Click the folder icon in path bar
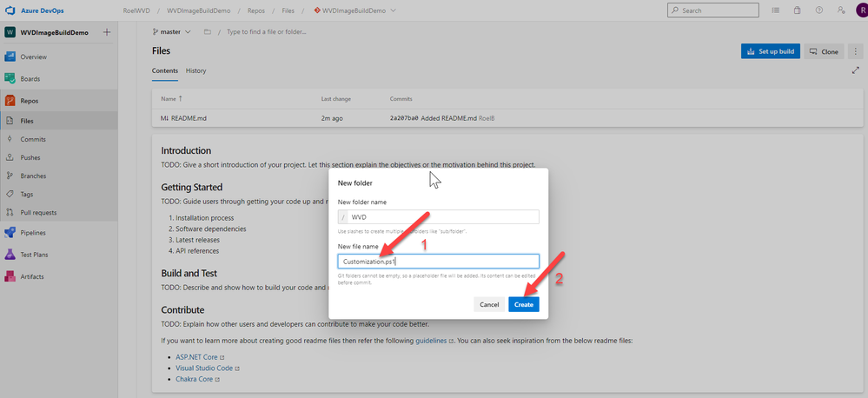The image size is (868, 398). coord(207,32)
